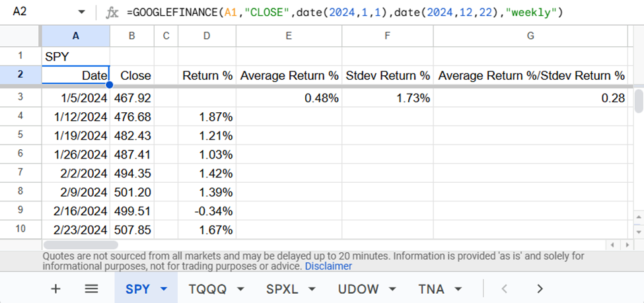The width and height of the screenshot is (644, 303).
Task: Select column D header
Action: 207,36
